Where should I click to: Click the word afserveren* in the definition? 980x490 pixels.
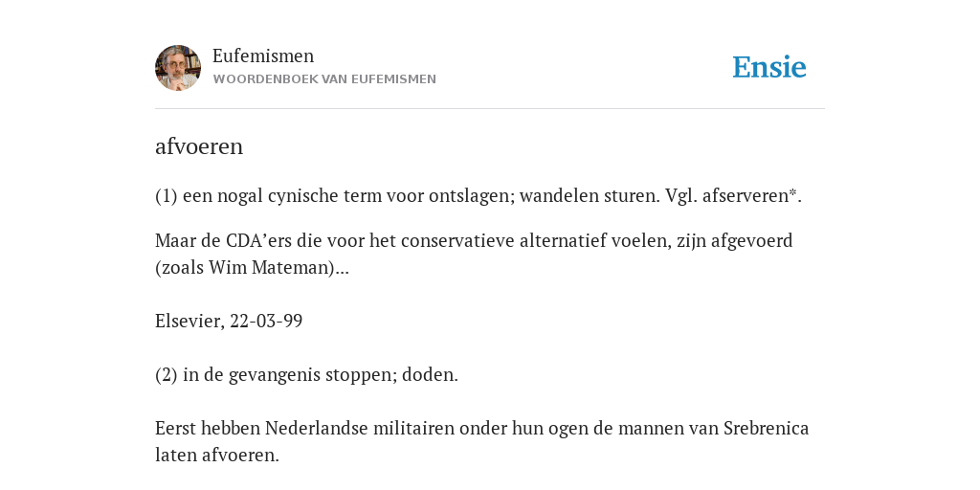(x=750, y=196)
